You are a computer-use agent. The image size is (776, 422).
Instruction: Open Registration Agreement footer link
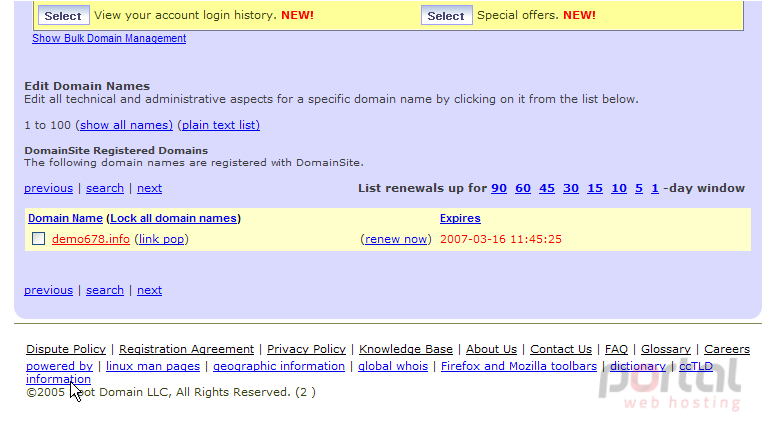(x=187, y=349)
